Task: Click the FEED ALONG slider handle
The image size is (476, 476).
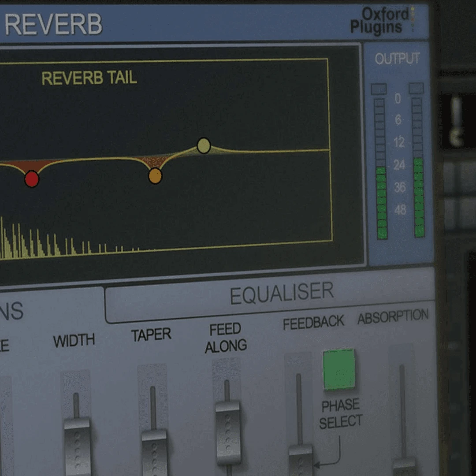Action: click(228, 433)
